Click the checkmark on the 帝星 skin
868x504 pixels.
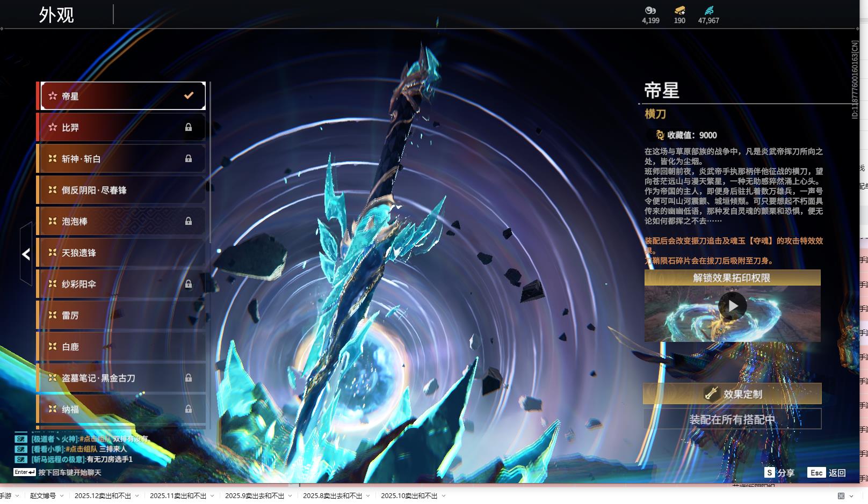pyautogui.click(x=189, y=96)
